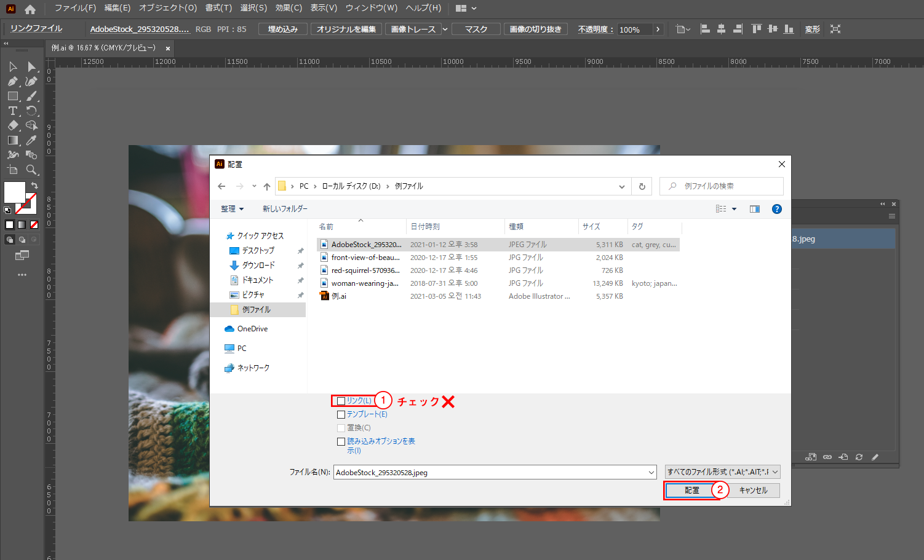Set None (red slash) color mode
The height and width of the screenshot is (560, 924).
[34, 225]
